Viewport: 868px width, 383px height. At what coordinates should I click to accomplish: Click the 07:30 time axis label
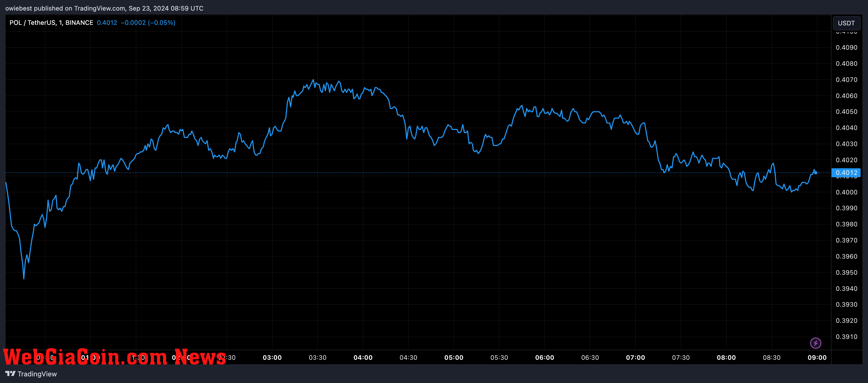pos(681,357)
